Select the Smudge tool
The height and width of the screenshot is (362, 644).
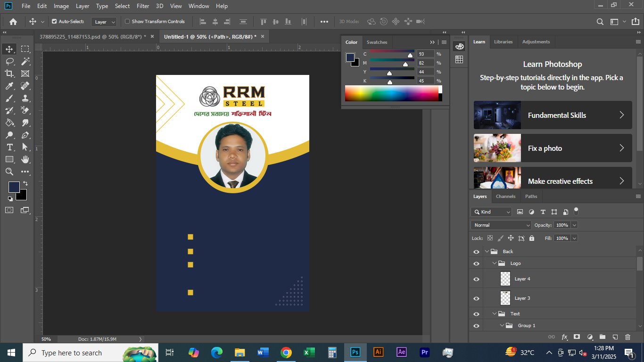pyautogui.click(x=25, y=123)
